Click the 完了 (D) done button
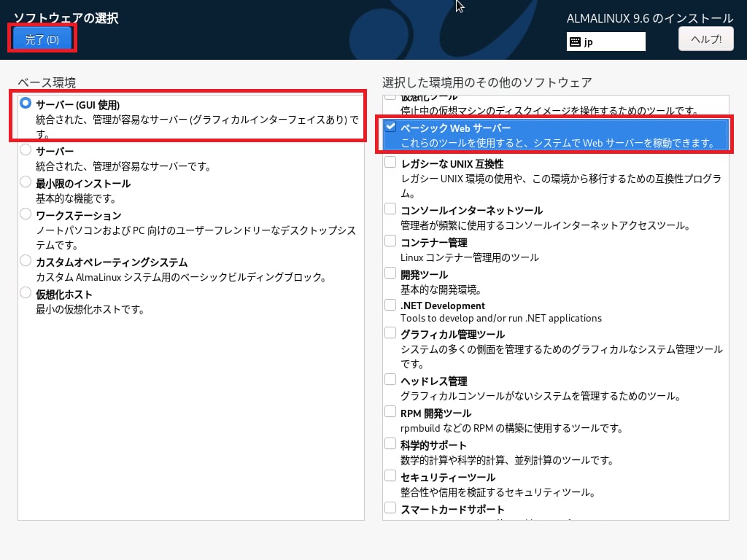747x560 pixels. click(x=42, y=39)
